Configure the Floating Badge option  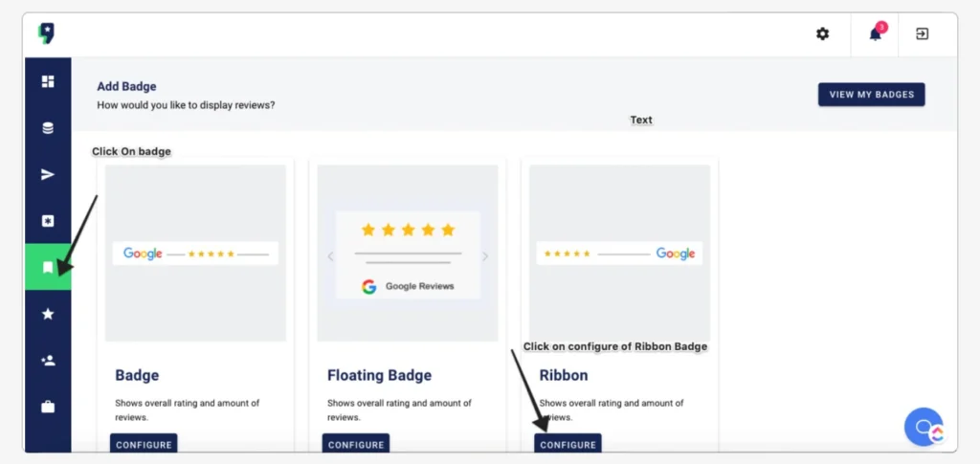pos(356,443)
